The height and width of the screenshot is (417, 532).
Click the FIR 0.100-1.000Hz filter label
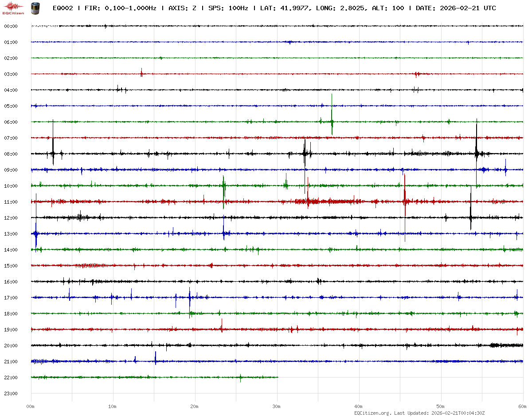(120, 8)
